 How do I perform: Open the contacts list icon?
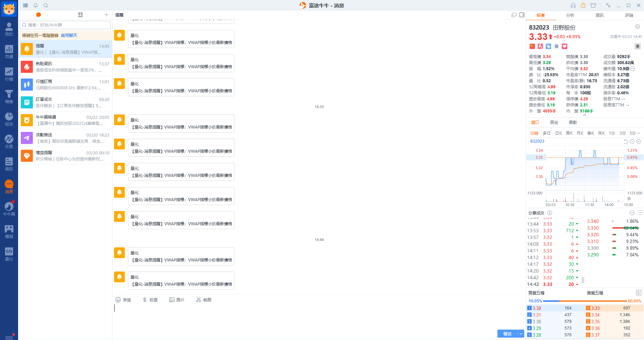(80, 15)
